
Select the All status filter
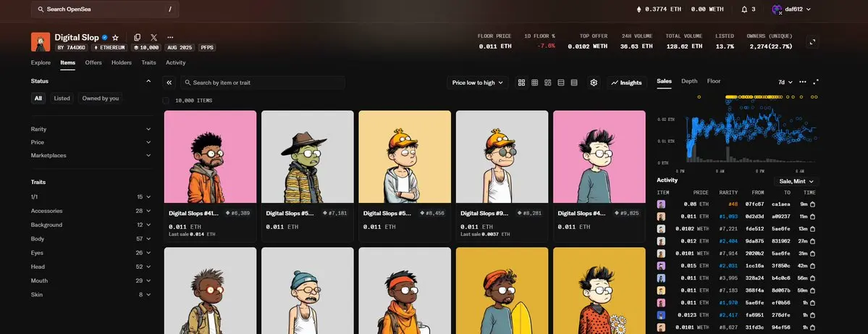(38, 98)
